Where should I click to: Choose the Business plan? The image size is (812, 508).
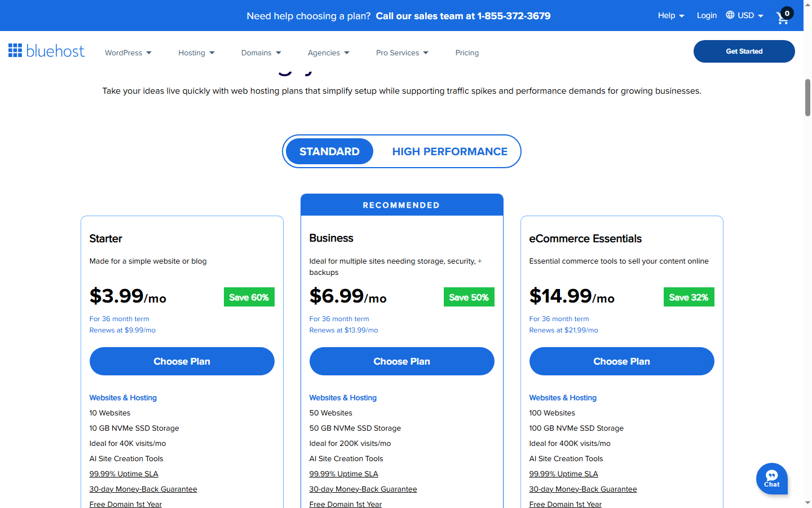(x=401, y=361)
